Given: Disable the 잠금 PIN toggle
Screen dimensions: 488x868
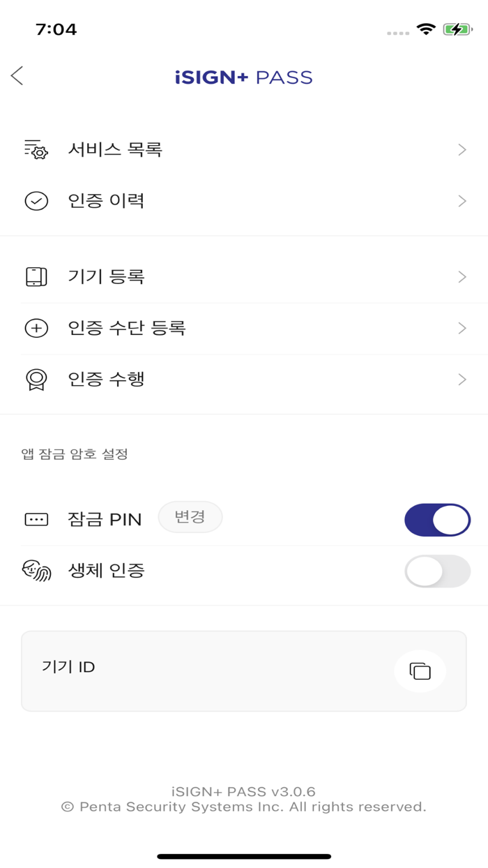Looking at the screenshot, I should [437, 519].
